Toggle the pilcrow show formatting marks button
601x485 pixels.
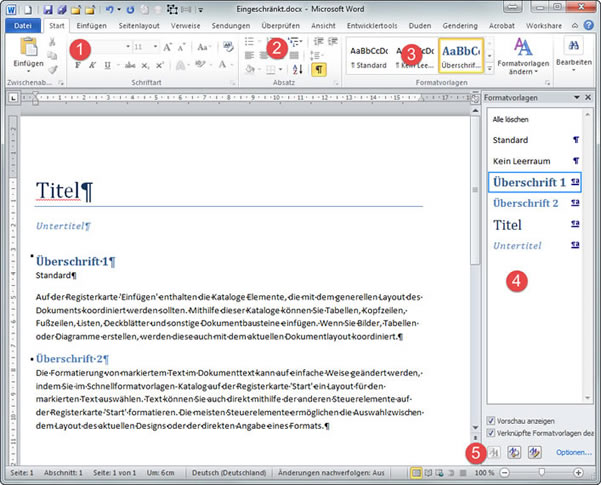(320, 70)
